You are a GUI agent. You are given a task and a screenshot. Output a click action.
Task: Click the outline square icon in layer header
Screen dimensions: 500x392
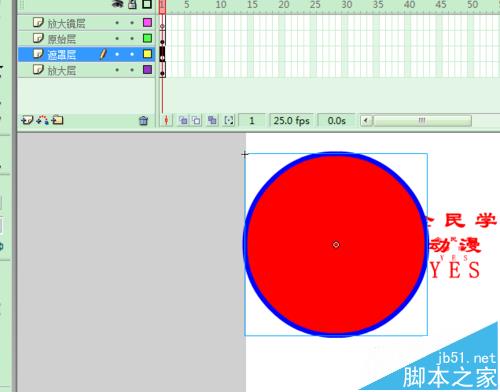(147, 4)
